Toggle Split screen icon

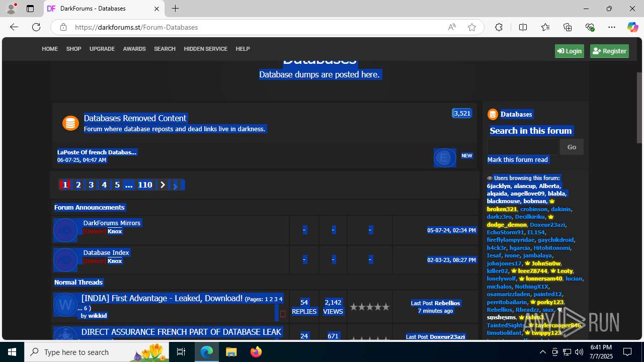[523, 27]
